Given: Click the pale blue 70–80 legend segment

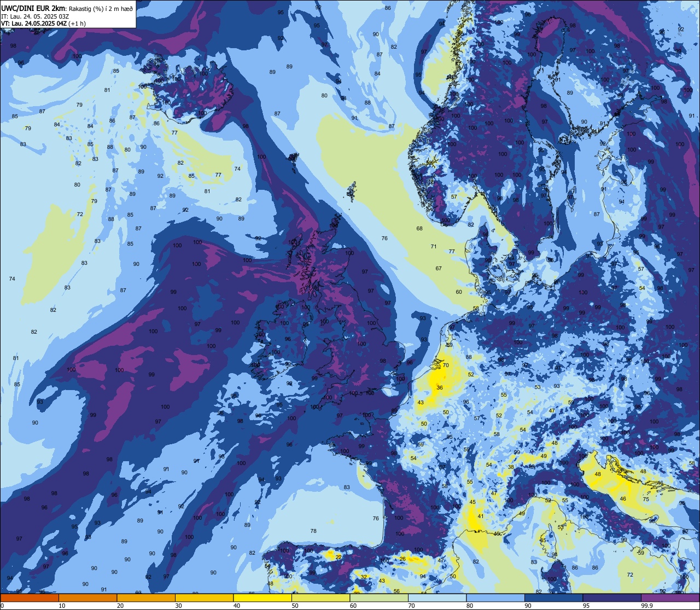Looking at the screenshot, I should (x=437, y=597).
